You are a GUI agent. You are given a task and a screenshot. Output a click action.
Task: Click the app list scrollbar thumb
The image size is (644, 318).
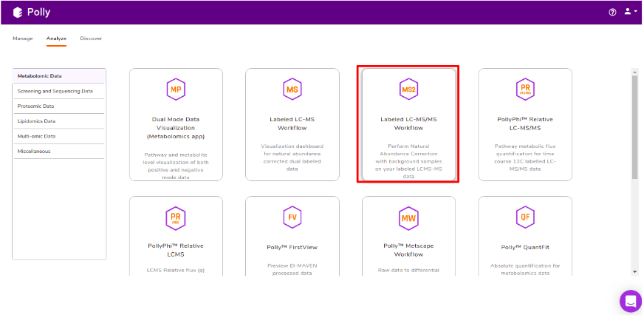tap(634, 127)
